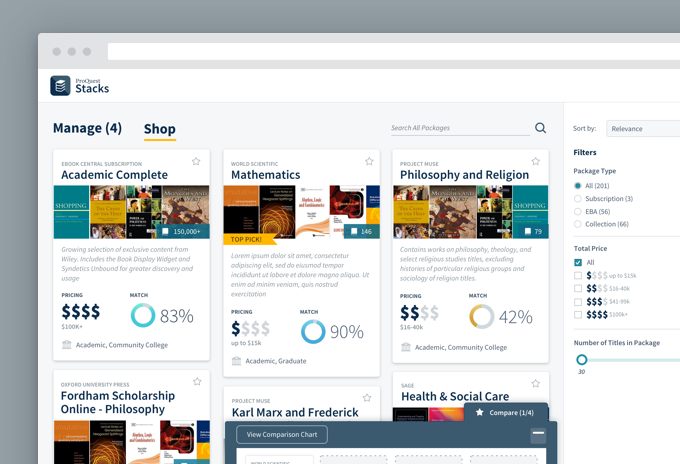Image resolution: width=680 pixels, height=464 pixels.
Task: Check the $41-99k price filter
Action: (x=578, y=302)
